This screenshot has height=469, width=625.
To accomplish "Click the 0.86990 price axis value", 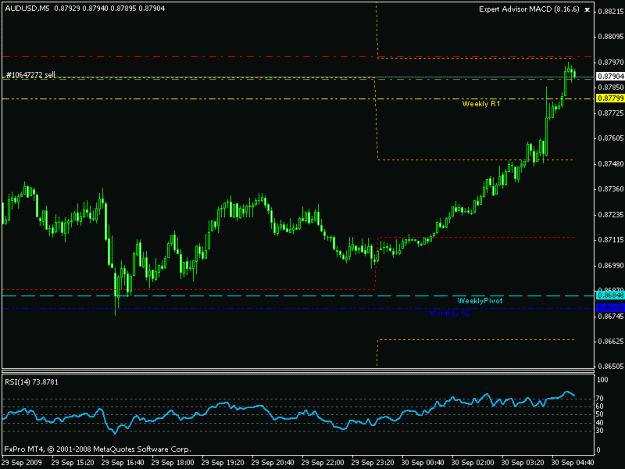I will [x=611, y=265].
